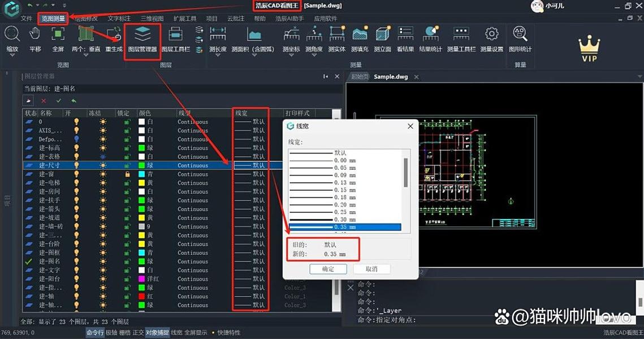Screen dimensions: 644x339
Task: Open document tab list dropdown arrow
Action: click(x=639, y=76)
